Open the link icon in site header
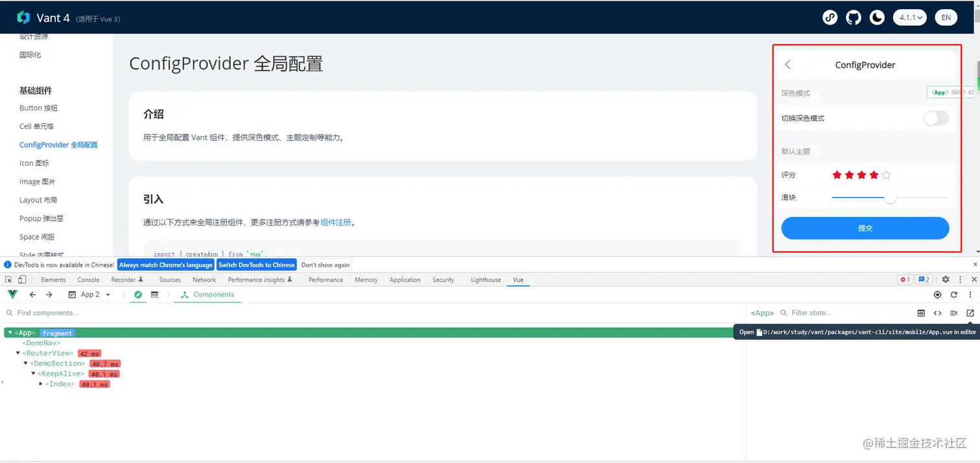The image size is (980, 463). coord(830,17)
